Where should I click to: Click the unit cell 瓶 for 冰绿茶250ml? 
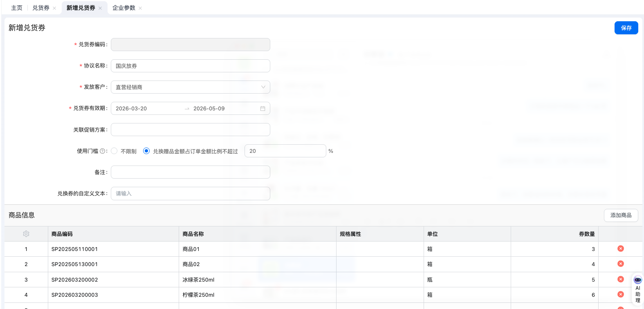tap(467, 280)
